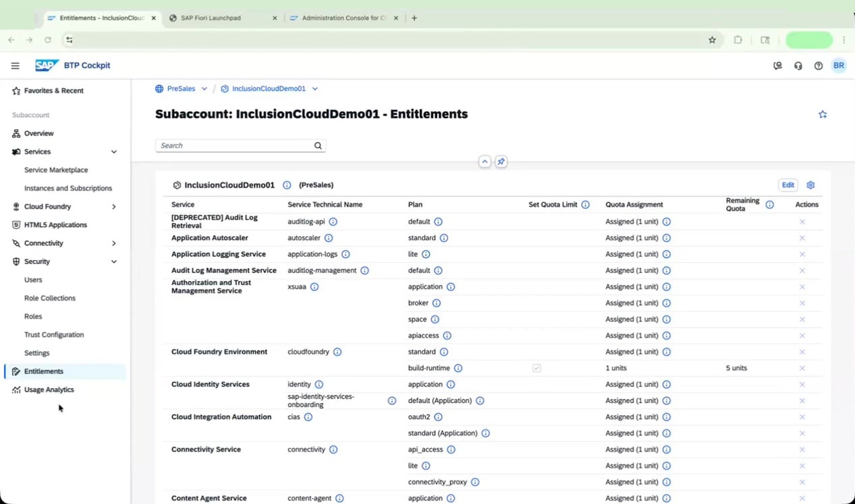Pin the header with the pin icon
855x504 pixels.
(x=501, y=162)
